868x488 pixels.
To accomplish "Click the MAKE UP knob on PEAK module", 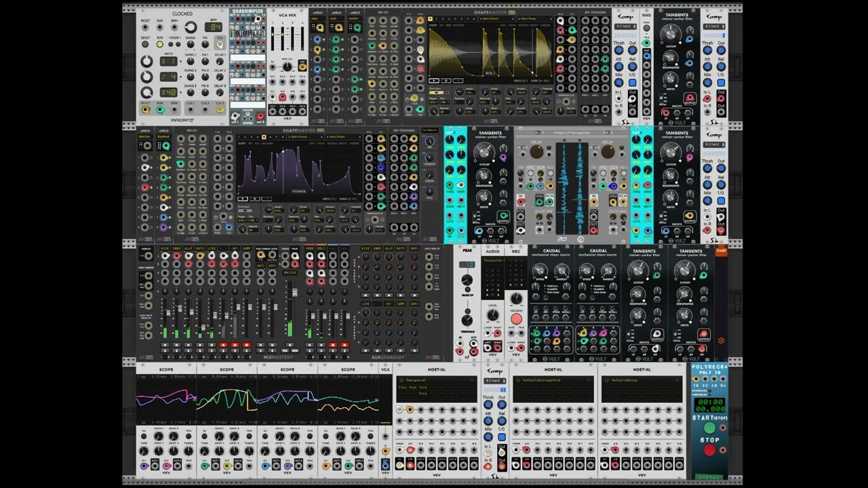I will click(x=467, y=279).
